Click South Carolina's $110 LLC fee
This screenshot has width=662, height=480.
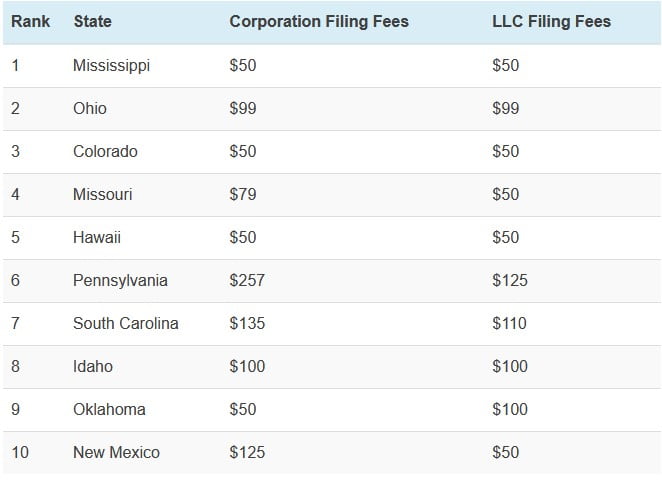(509, 323)
